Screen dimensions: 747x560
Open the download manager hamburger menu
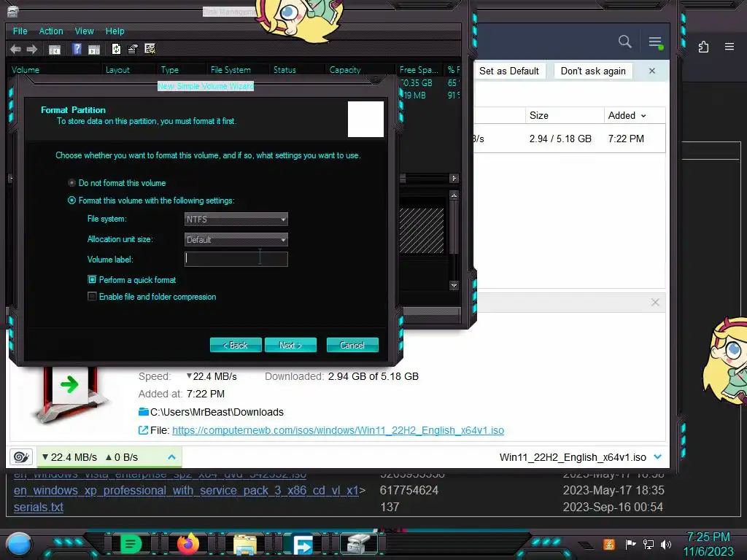[x=656, y=42]
